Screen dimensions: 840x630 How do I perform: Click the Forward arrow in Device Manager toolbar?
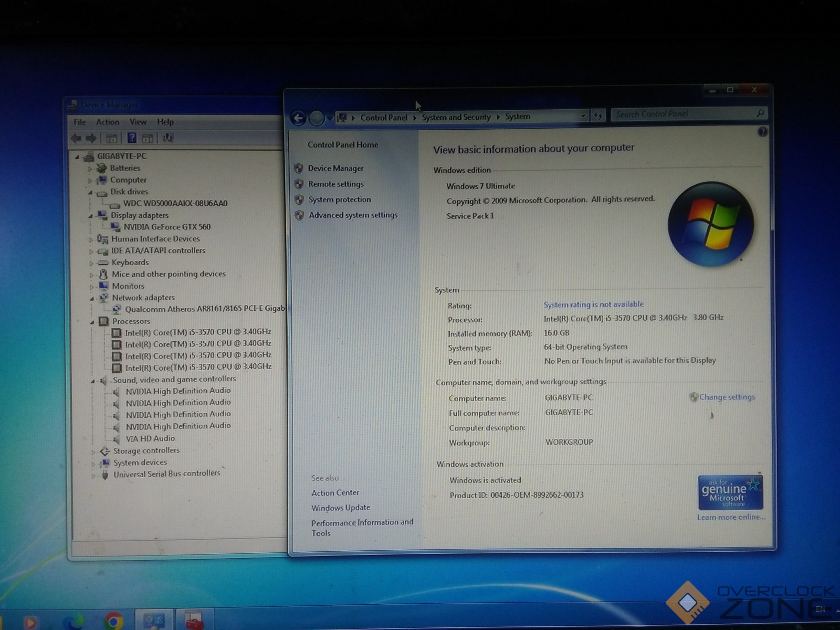[x=91, y=138]
